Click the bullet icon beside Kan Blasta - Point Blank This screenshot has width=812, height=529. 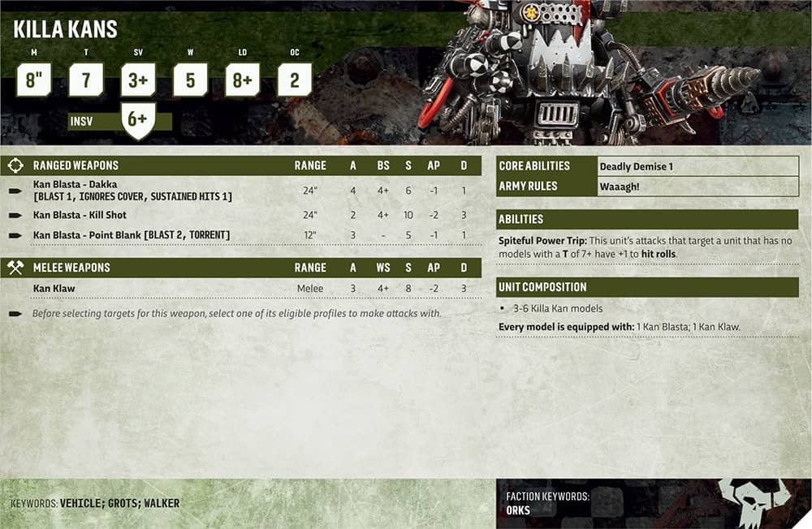point(15,235)
